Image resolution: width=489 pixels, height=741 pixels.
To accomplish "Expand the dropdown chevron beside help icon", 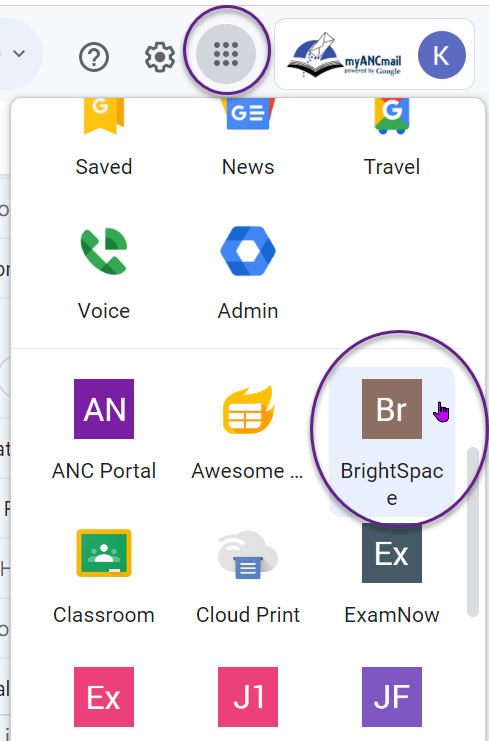I will [x=19, y=53].
